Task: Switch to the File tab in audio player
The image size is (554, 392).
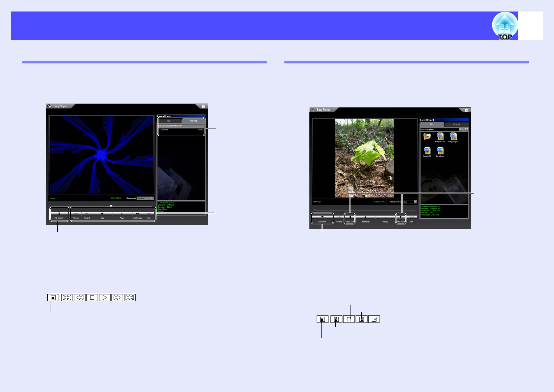Action: (169, 121)
